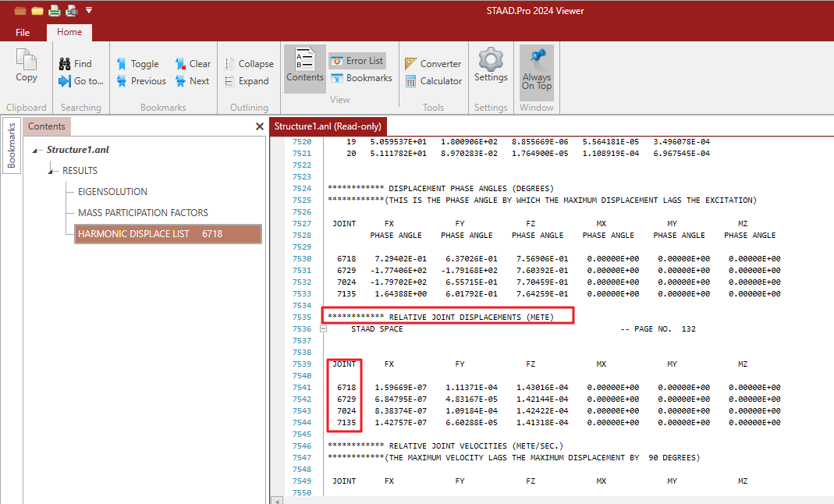The height and width of the screenshot is (504, 834).
Task: Expand the outlining sections
Action: click(247, 81)
